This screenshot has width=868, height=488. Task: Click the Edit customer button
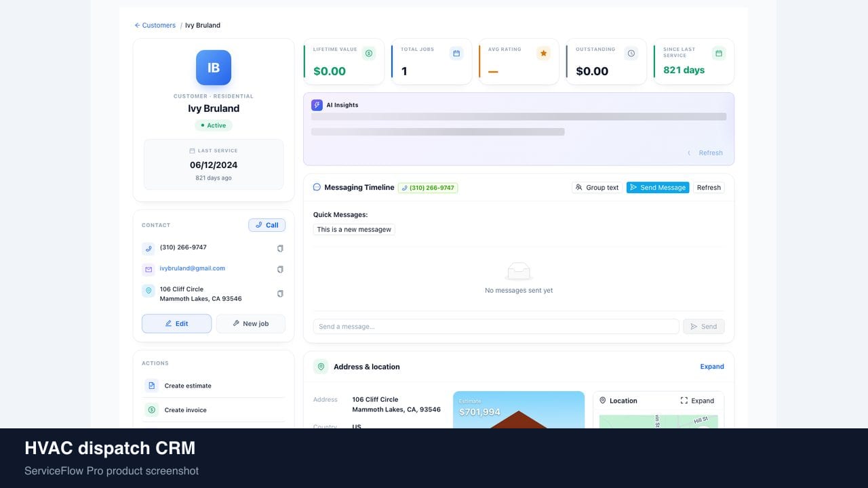176,324
